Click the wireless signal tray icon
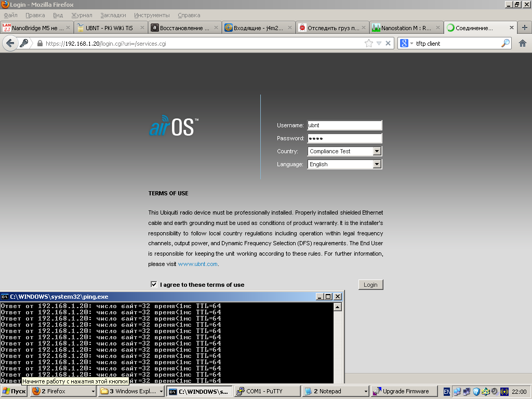532x399 pixels. coord(504,392)
